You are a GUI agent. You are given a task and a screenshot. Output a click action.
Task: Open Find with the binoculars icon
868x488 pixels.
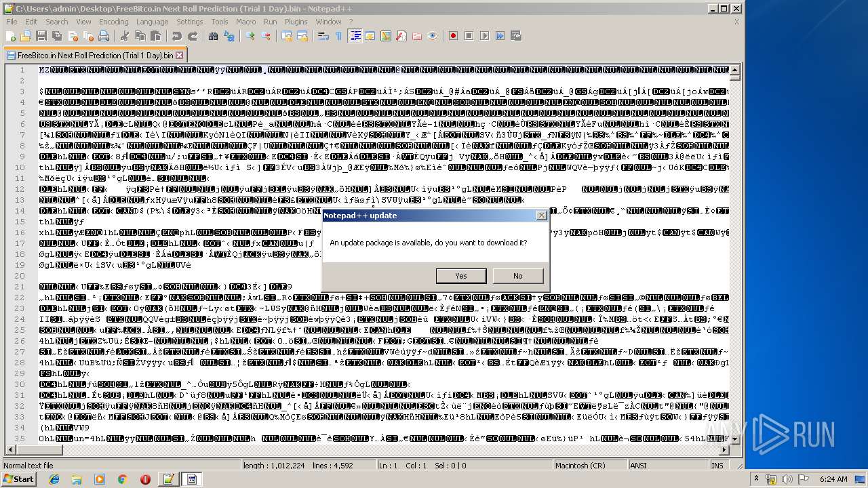(214, 36)
